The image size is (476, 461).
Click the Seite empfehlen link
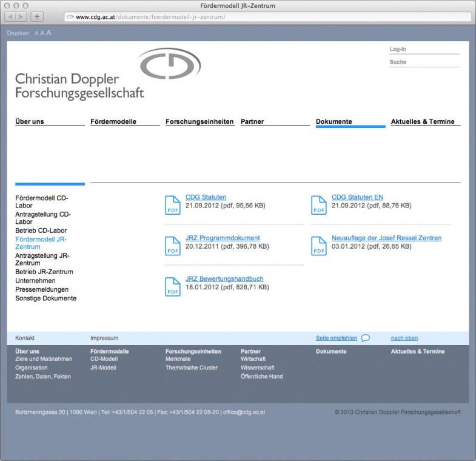tap(337, 338)
